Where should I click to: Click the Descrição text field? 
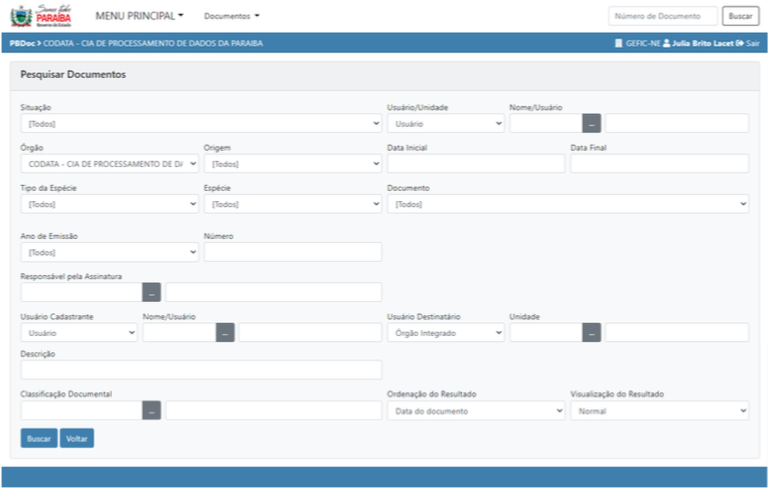pyautogui.click(x=200, y=370)
